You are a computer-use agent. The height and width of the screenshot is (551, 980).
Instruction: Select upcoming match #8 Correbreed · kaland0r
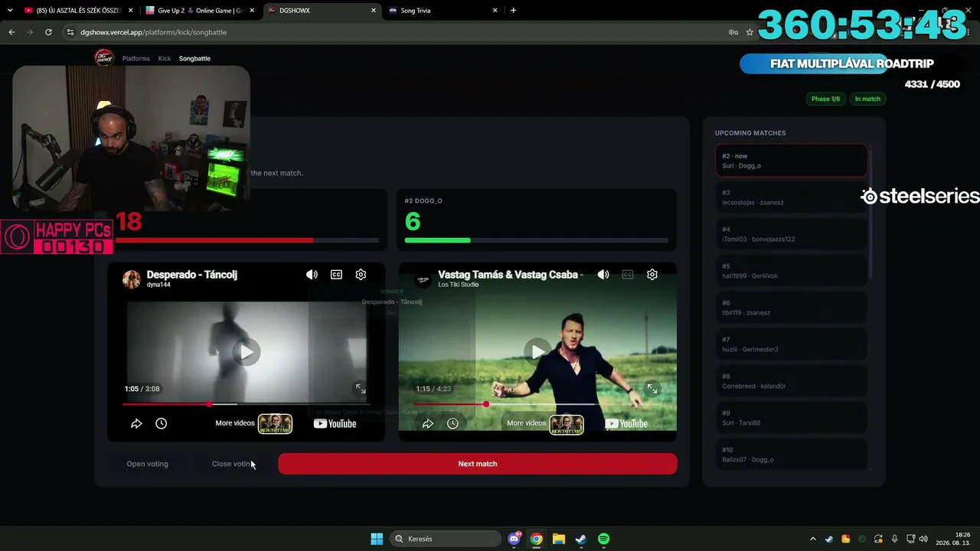(x=792, y=381)
